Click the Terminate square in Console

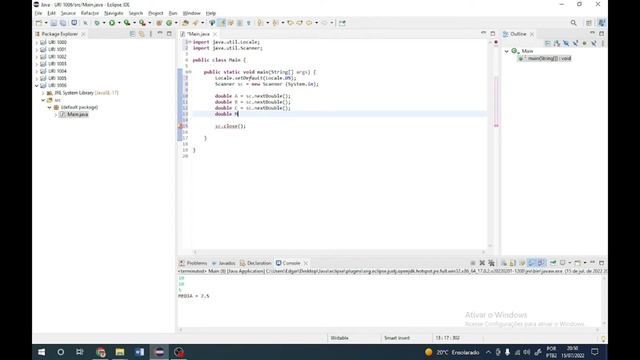(x=473, y=263)
